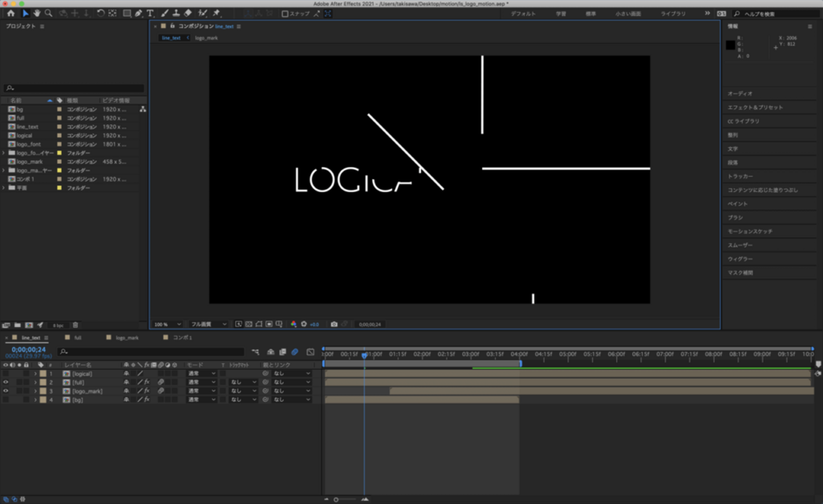The width and height of the screenshot is (823, 504).
Task: Click the interpret footage icon in Project panel
Action: 6,325
